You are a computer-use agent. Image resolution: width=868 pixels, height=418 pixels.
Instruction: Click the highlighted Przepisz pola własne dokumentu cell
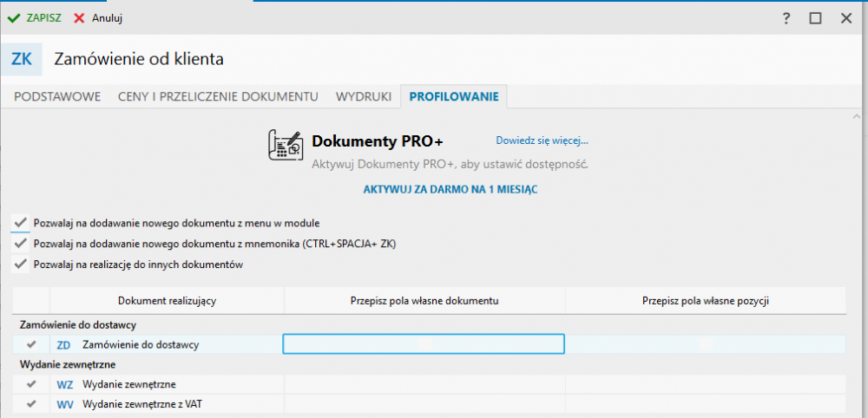(424, 345)
